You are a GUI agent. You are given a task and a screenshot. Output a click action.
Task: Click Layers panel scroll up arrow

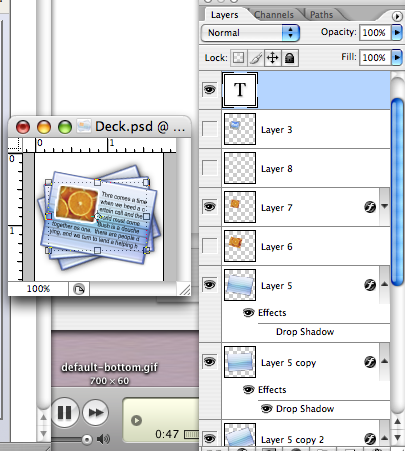pos(397,421)
